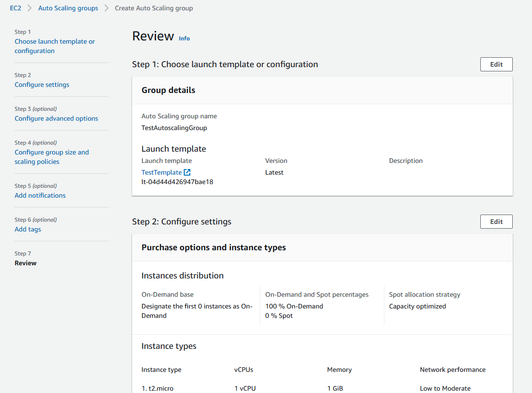Jump to Configure settings step
Viewport: 532px width, 393px height.
(x=42, y=85)
